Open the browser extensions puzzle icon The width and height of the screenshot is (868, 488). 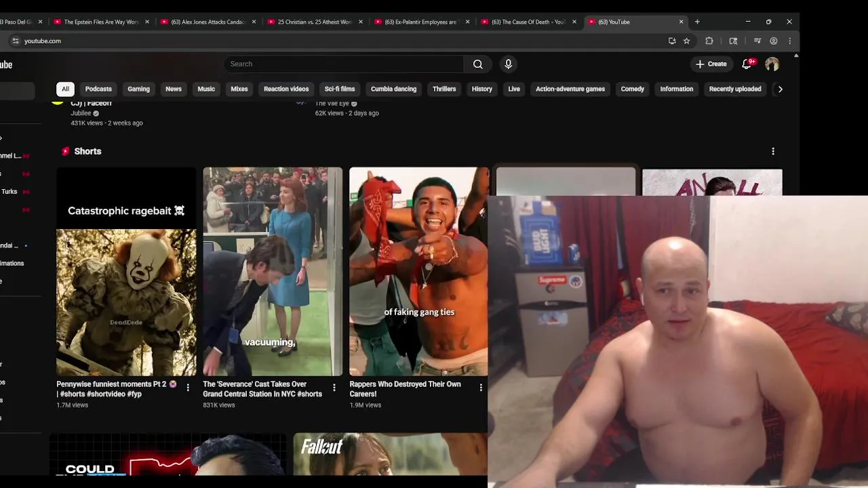[x=709, y=41]
